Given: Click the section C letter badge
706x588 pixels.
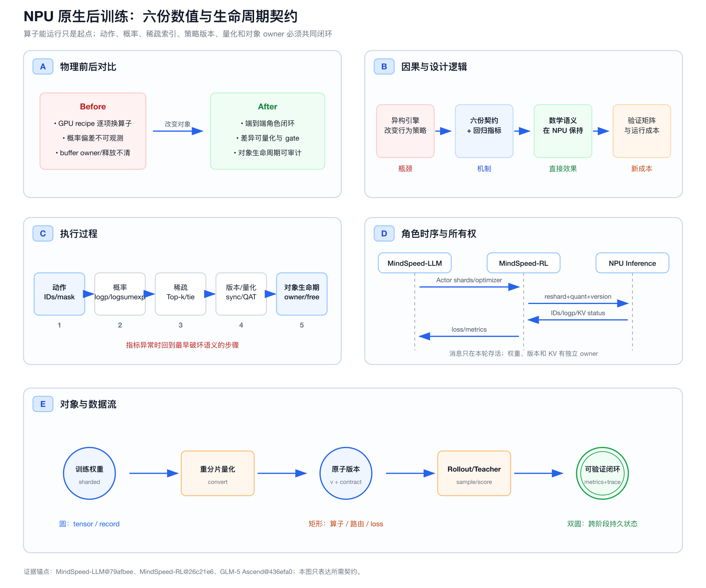Looking at the screenshot, I should pyautogui.click(x=43, y=233).
